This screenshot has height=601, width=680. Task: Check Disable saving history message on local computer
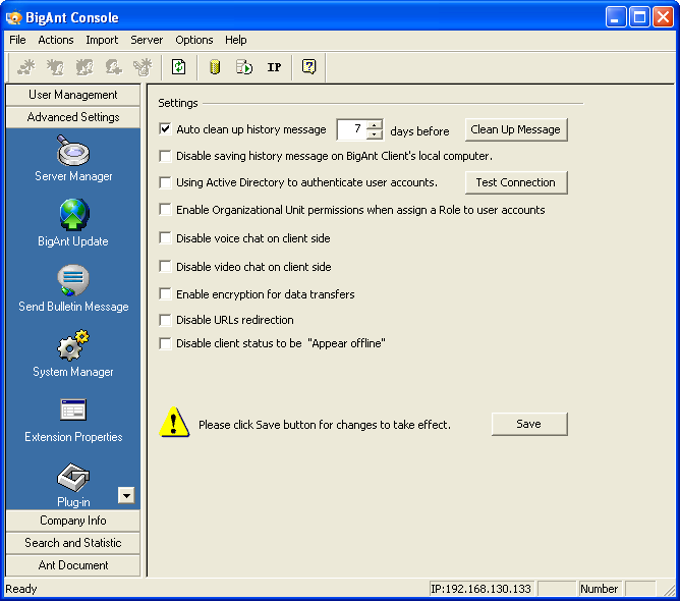coord(165,156)
